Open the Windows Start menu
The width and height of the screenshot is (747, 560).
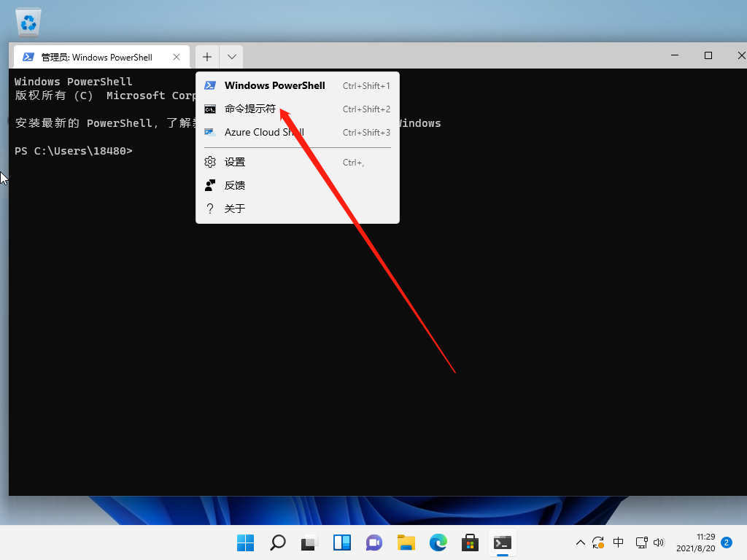tap(246, 542)
